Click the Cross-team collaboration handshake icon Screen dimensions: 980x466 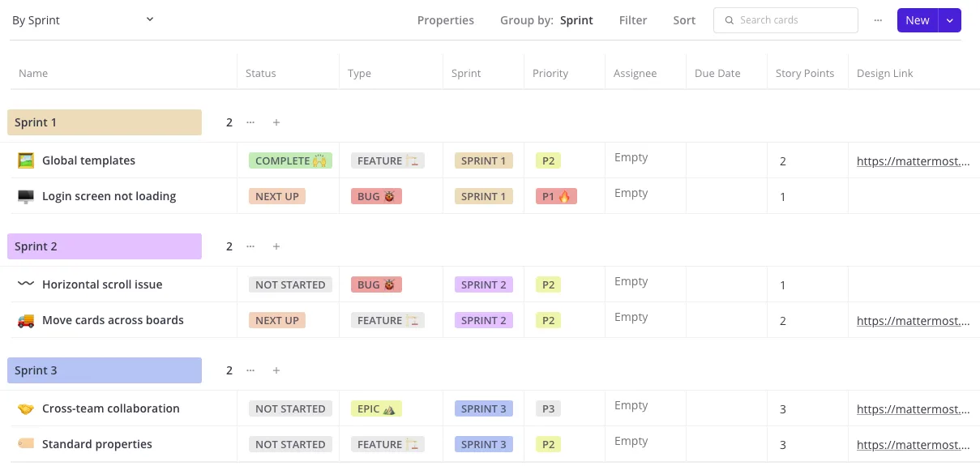(x=26, y=408)
